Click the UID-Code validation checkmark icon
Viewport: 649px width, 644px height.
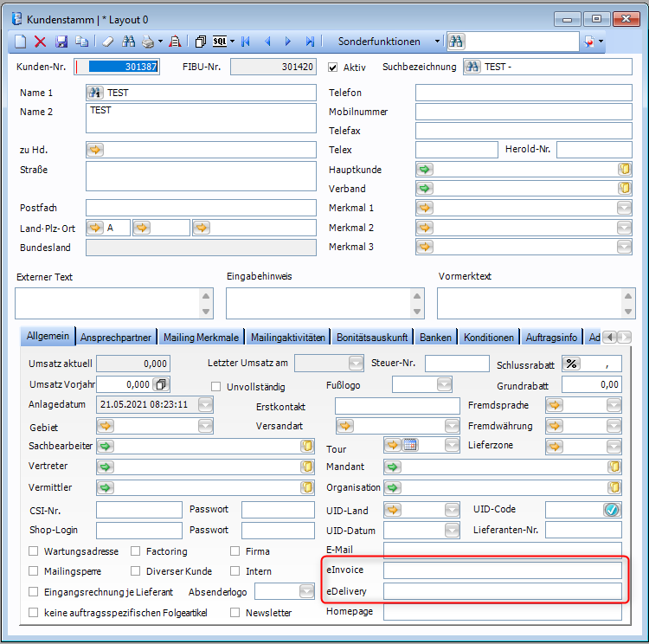[x=612, y=510]
